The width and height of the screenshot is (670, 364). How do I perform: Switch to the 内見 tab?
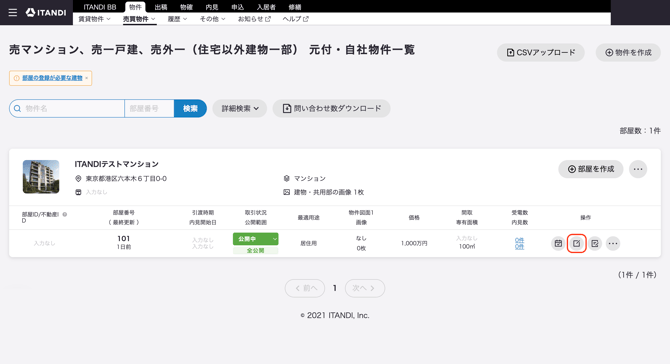212,7
